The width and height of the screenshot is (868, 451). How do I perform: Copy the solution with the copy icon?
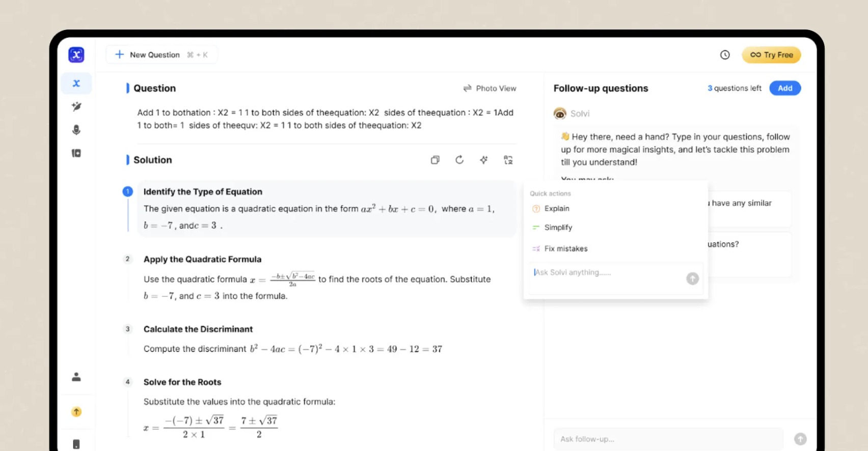coord(435,160)
